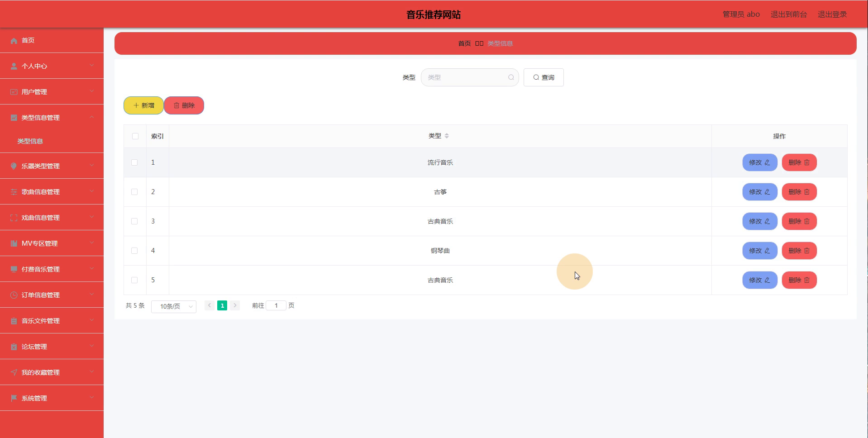This screenshot has width=868, height=438.
Task: Click 首页 in the breadcrumb
Action: tap(464, 43)
